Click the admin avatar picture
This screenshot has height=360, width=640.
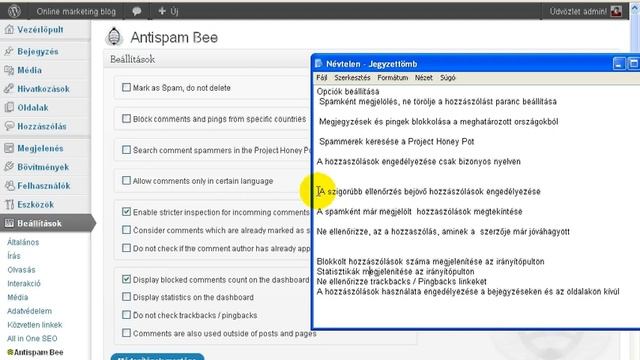click(616, 11)
